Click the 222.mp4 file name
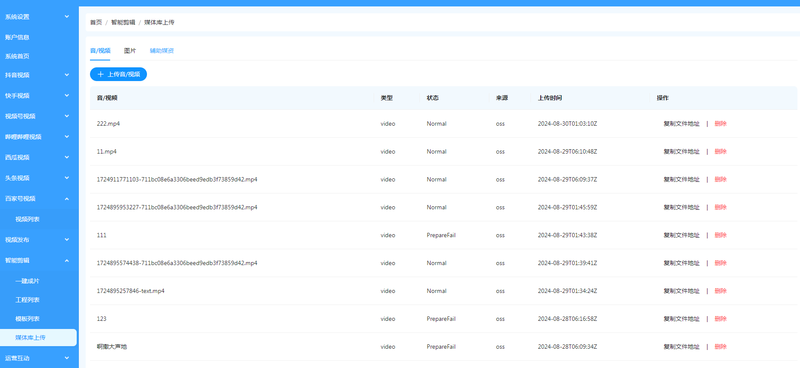800x368 pixels. pos(108,124)
